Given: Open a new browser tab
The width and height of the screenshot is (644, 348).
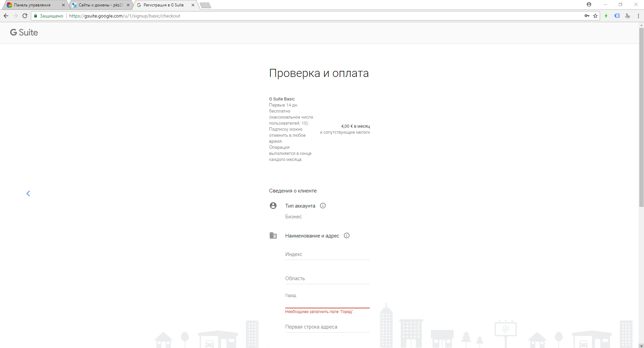Looking at the screenshot, I should (205, 5).
